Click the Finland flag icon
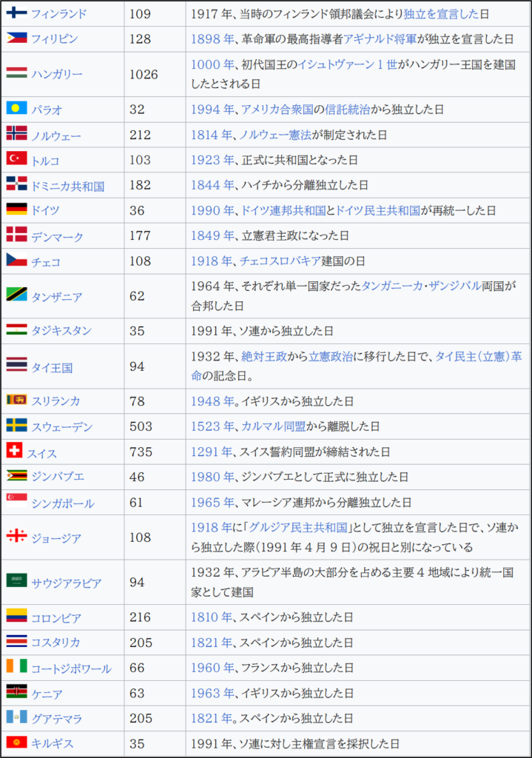Image resolution: width=532 pixels, height=758 pixels. (16, 13)
